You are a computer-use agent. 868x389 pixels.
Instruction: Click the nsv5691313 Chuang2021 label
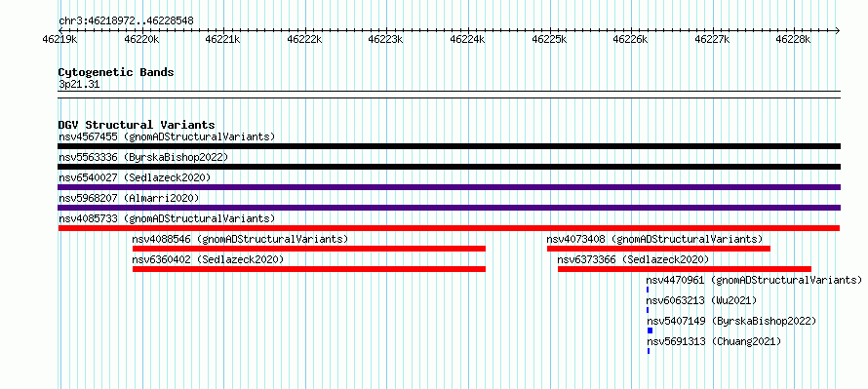point(714,341)
